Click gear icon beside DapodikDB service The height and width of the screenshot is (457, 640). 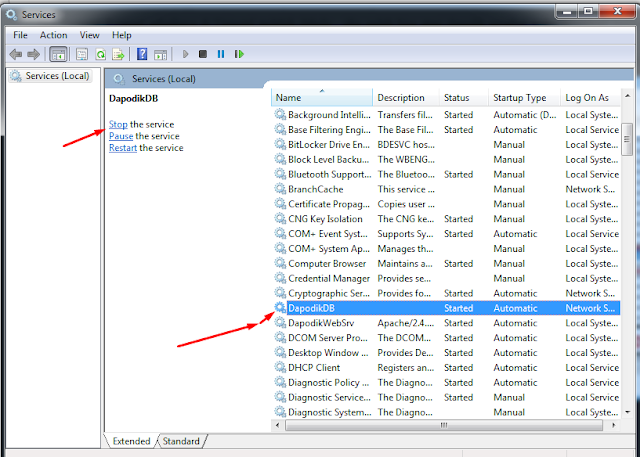(x=280, y=308)
